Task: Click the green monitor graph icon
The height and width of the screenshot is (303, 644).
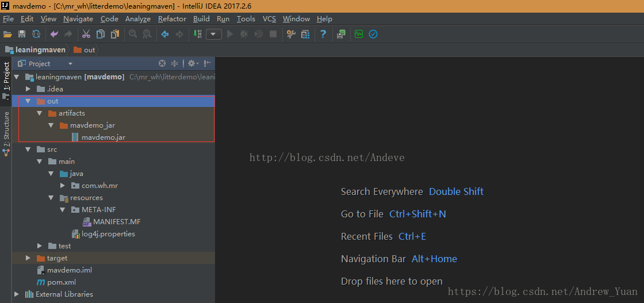Action: 359,34
